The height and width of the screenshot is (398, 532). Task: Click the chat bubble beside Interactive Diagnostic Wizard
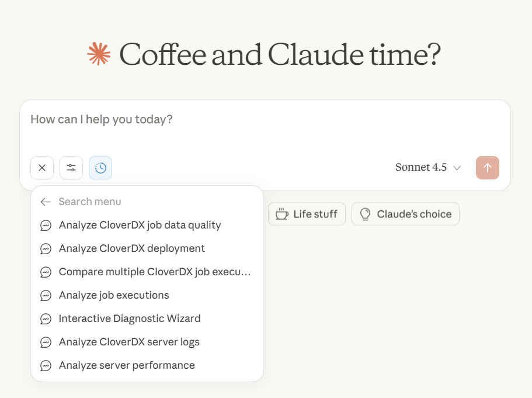(46, 319)
